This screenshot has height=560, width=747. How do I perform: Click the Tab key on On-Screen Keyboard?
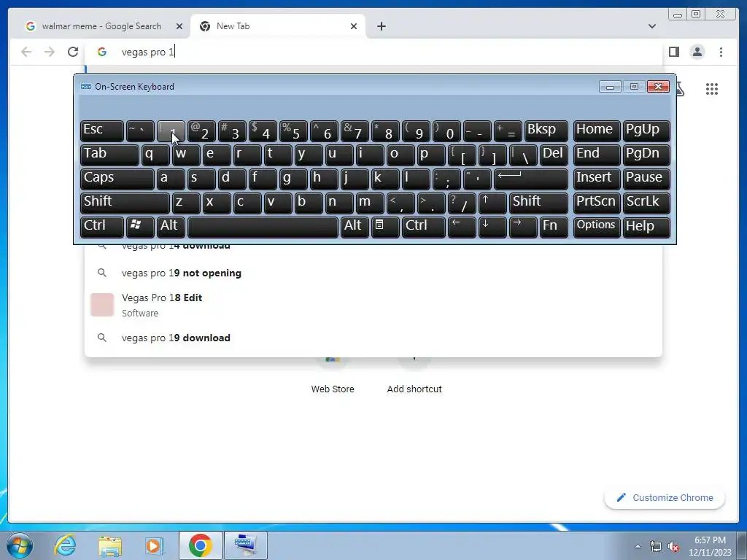pyautogui.click(x=109, y=155)
